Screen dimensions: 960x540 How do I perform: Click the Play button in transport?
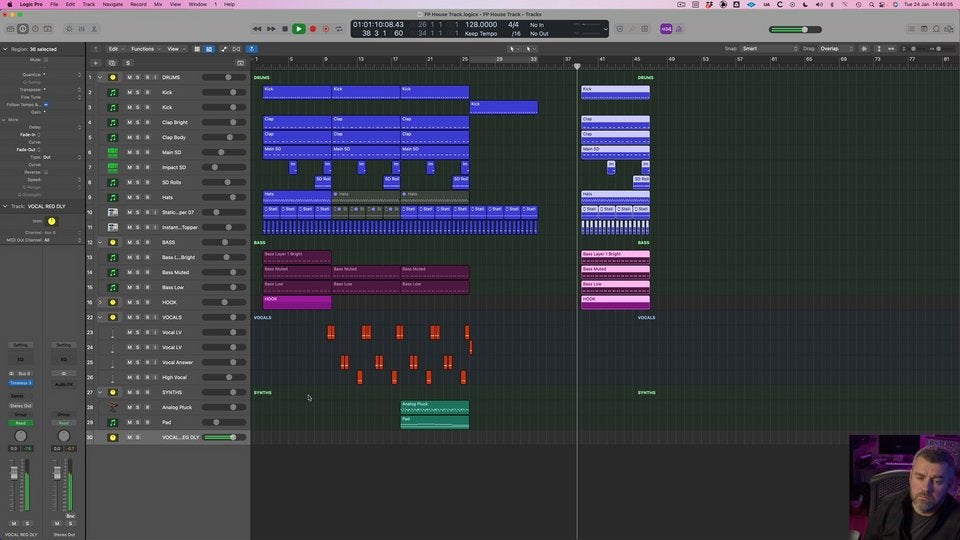[298, 29]
